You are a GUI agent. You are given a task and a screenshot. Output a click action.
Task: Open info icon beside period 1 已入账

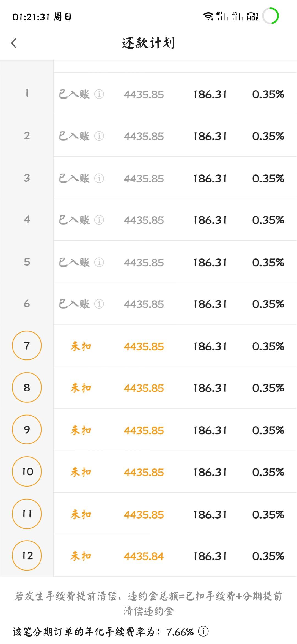click(99, 94)
